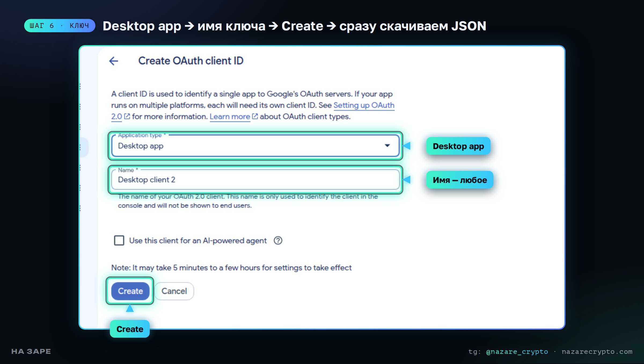
Task: Click the OAuth client name helper text
Action: click(x=248, y=201)
